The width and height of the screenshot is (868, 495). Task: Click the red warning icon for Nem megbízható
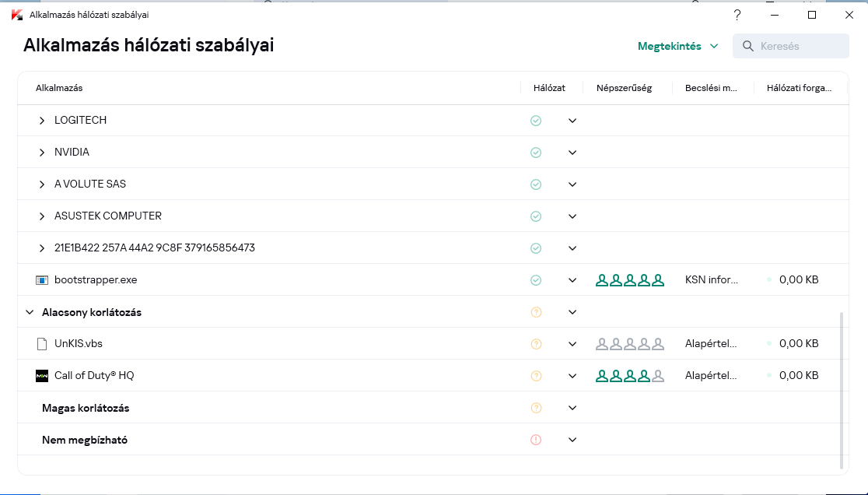535,440
